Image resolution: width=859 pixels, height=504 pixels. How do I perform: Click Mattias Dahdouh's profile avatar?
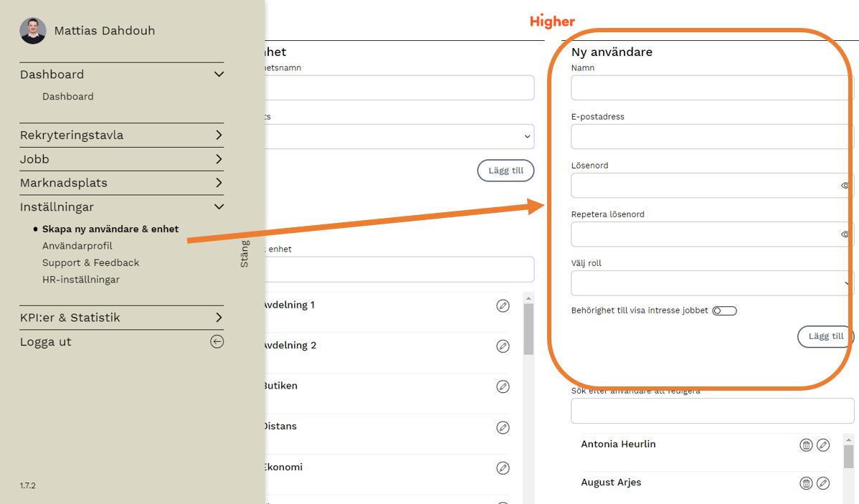[x=33, y=31]
